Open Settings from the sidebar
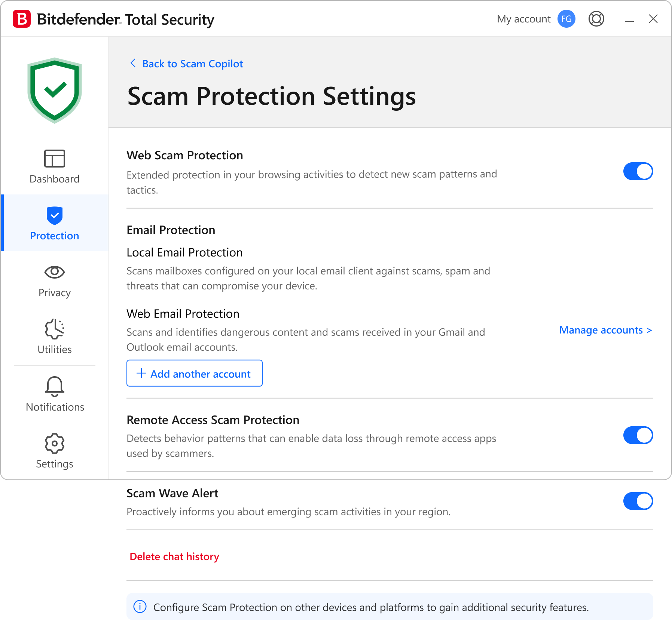Viewport: 672px width, 620px height. [x=54, y=452]
